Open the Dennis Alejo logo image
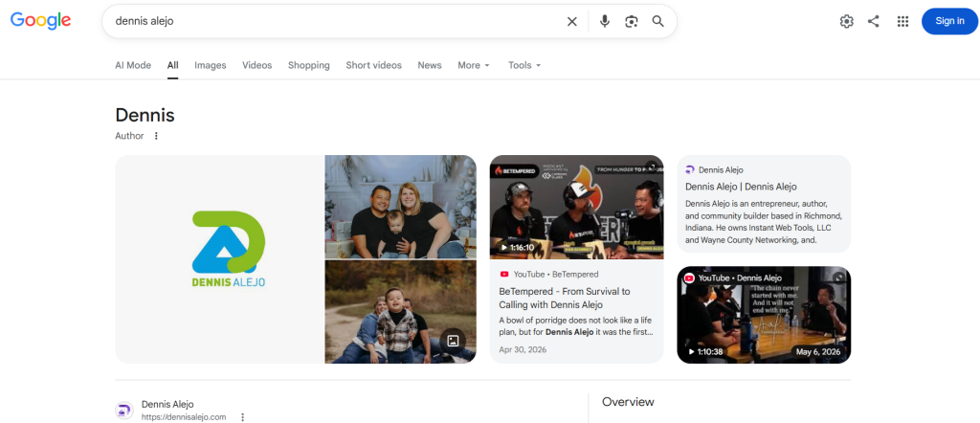 (x=219, y=259)
